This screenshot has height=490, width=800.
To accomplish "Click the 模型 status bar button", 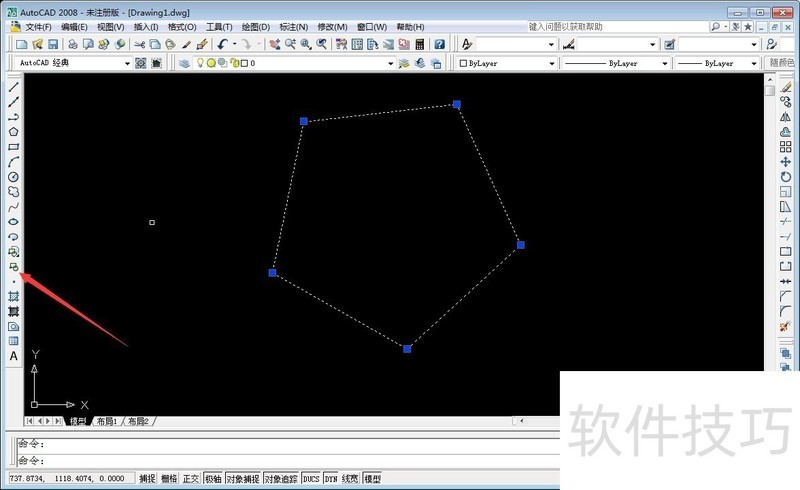I will [372, 479].
